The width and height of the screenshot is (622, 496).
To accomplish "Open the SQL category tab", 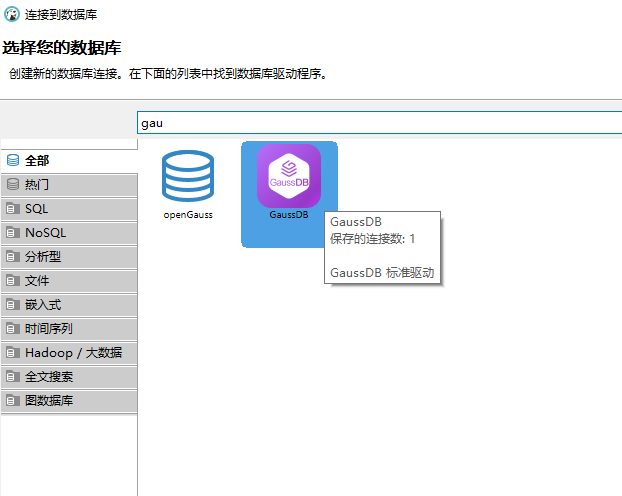I will [69, 209].
